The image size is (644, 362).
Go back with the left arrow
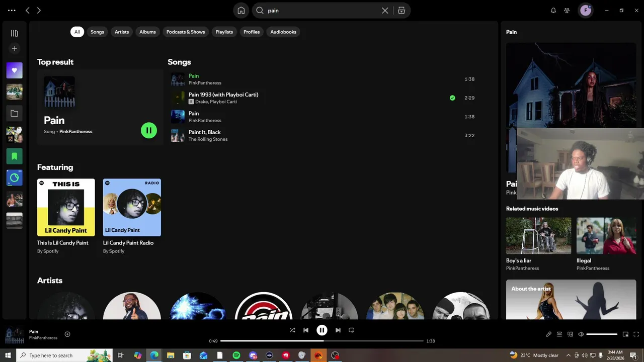[28, 11]
